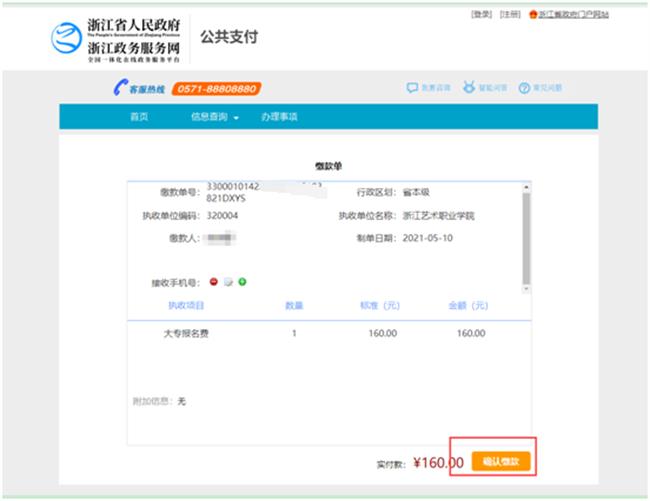Screen dimensions: 650x501
Task: Click the green plus icon beside 接收手机号
Action: [x=242, y=282]
